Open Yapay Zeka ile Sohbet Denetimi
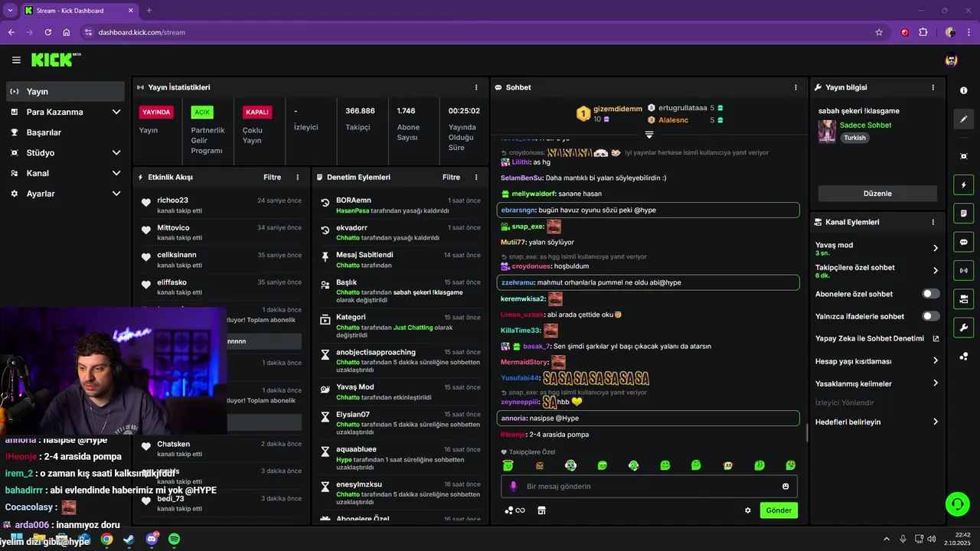This screenshot has width=980, height=551. (x=869, y=338)
